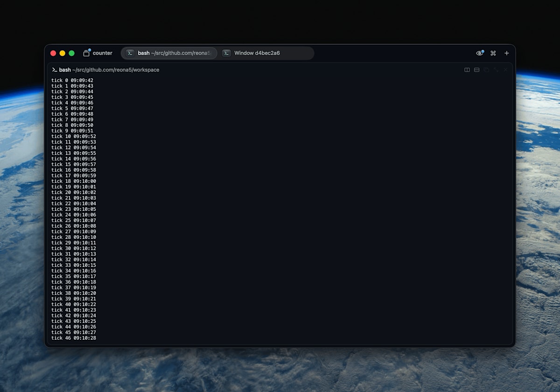Add a new tab with plus icon
The height and width of the screenshot is (392, 560).
pyautogui.click(x=507, y=53)
